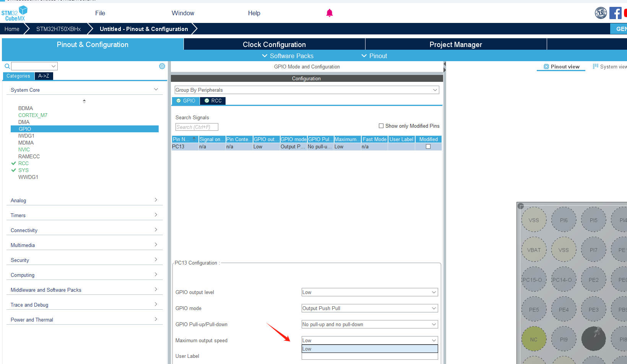Select CORTEX_M7 in System Core list
The image size is (627, 364).
coord(33,115)
